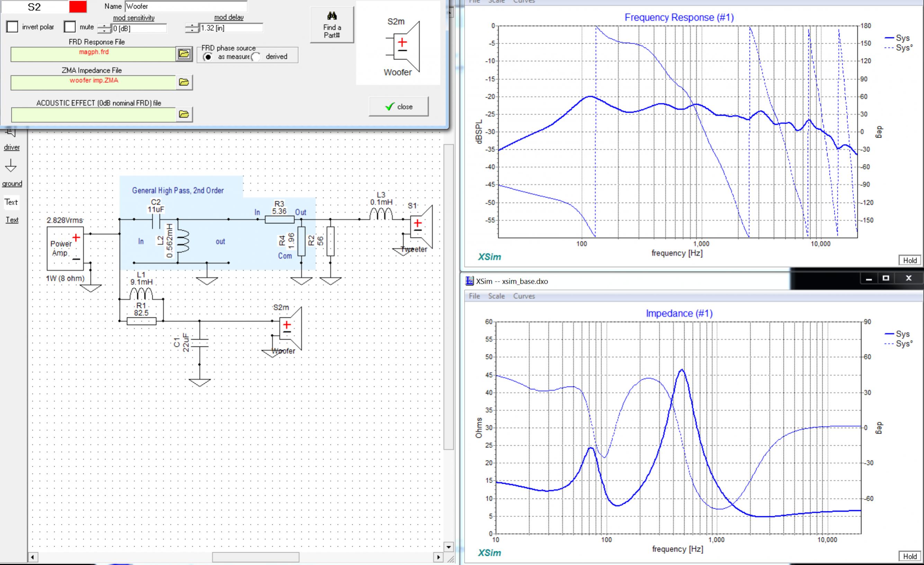Screen dimensions: 924x565
Task: Select capacitor C1 22uF in schematic
Action: point(199,343)
